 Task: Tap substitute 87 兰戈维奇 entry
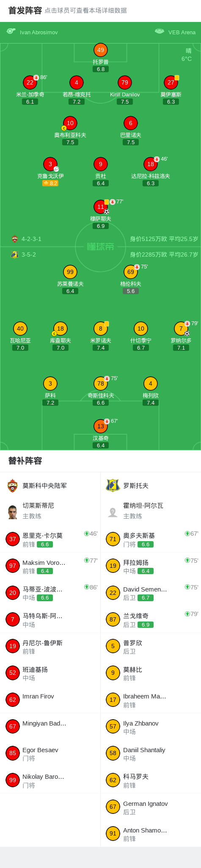pos(151,619)
